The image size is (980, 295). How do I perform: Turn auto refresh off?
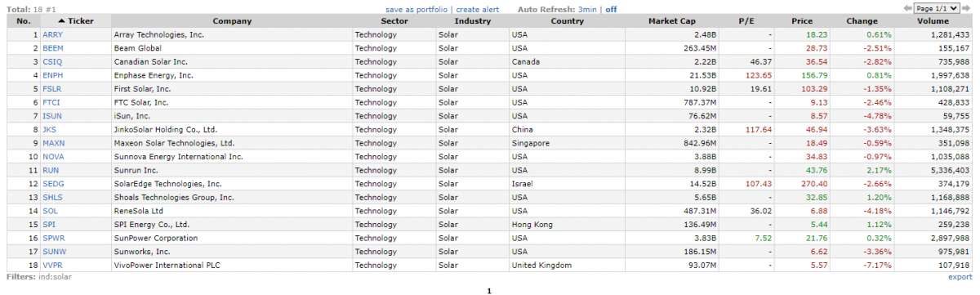tap(611, 9)
